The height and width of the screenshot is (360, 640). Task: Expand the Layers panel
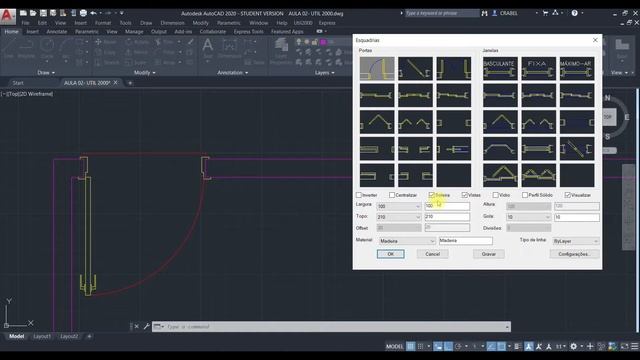pos(324,73)
